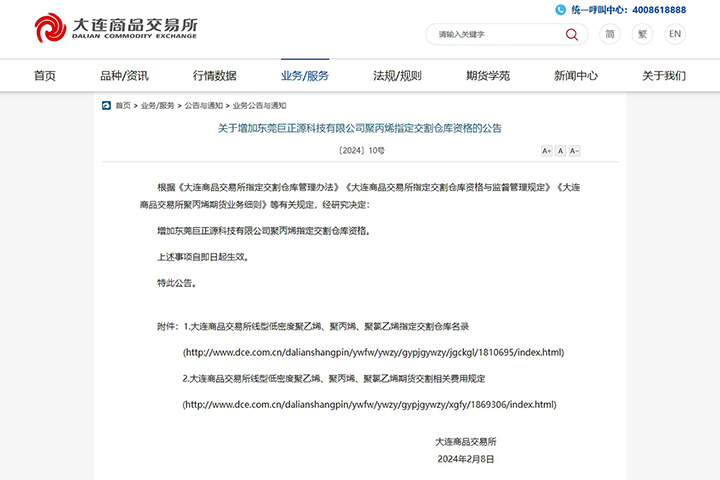Open the xgfy/1869306 attachment URL
Image resolution: width=720 pixels, height=480 pixels.
[369, 404]
